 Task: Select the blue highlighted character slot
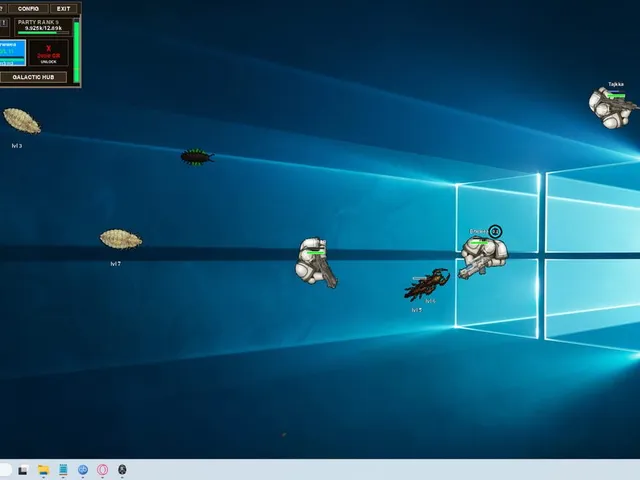pos(12,53)
